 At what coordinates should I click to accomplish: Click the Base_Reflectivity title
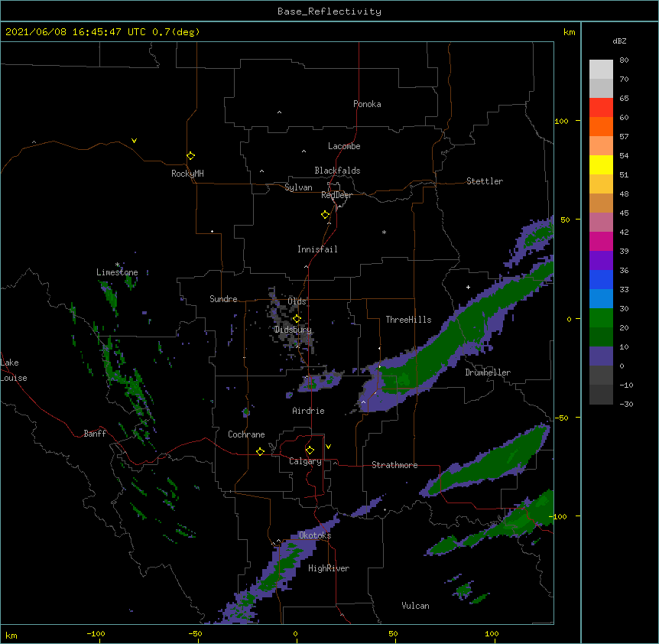click(329, 11)
